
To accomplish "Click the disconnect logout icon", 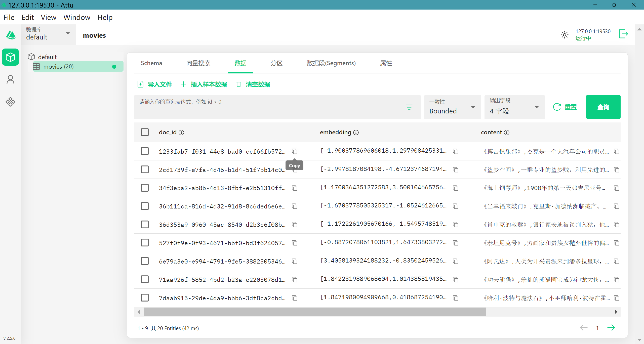I will pos(623,34).
